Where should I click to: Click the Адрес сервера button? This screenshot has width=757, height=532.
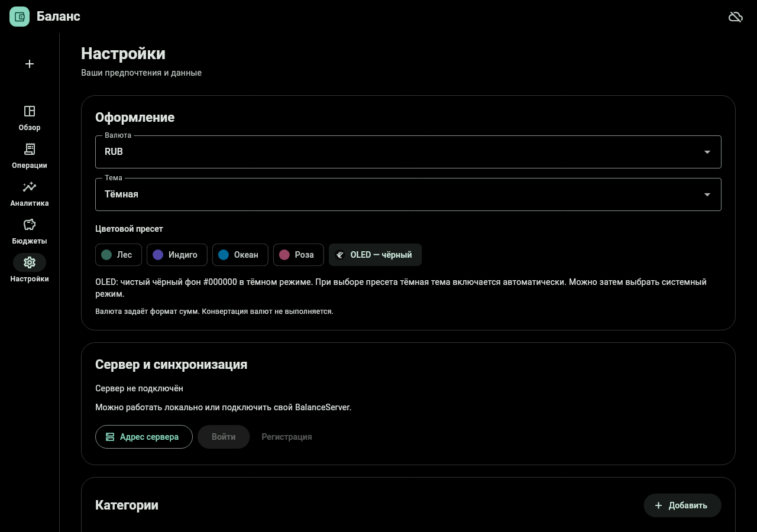point(144,437)
